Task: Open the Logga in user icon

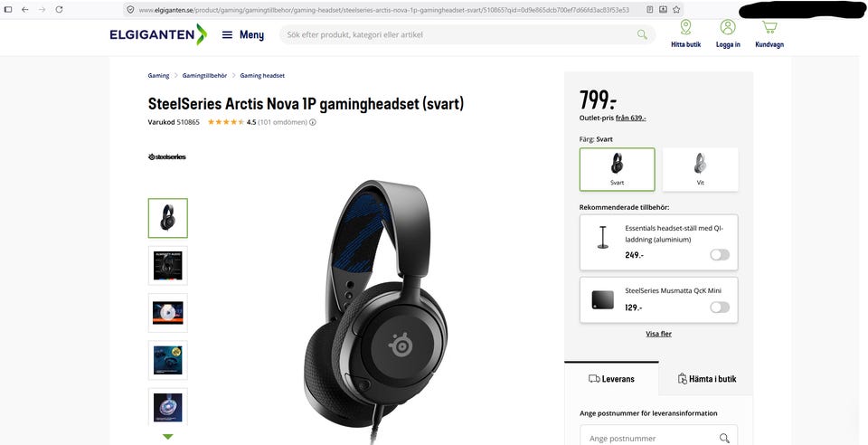Action: tap(727, 27)
